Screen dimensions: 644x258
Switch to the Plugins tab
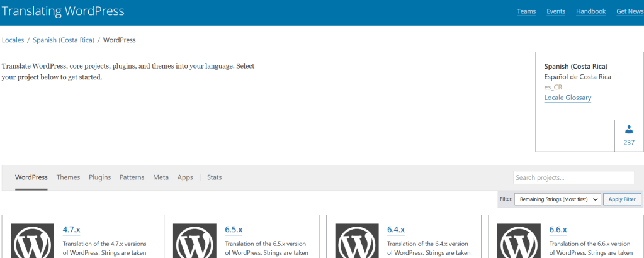pyautogui.click(x=100, y=177)
